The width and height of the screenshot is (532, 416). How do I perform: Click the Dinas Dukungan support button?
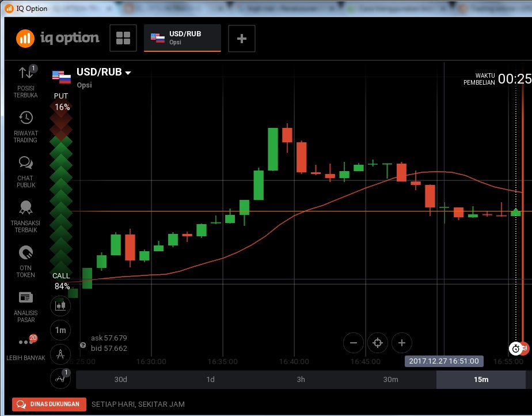pyautogui.click(x=49, y=404)
